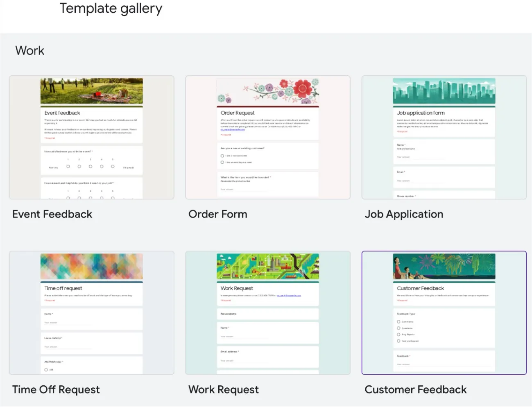The image size is (532, 407).
Task: Select the AM option in Time Off Request
Action: [x=45, y=370]
